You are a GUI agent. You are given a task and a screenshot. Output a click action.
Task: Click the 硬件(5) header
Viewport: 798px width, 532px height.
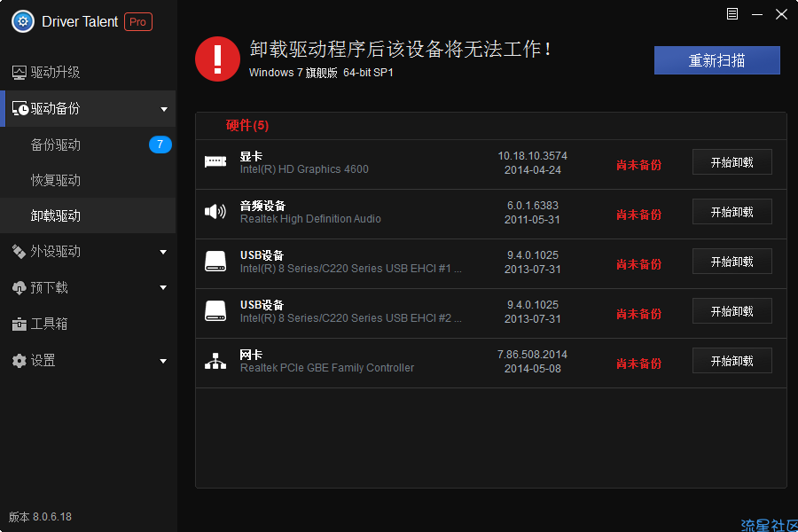tap(247, 125)
